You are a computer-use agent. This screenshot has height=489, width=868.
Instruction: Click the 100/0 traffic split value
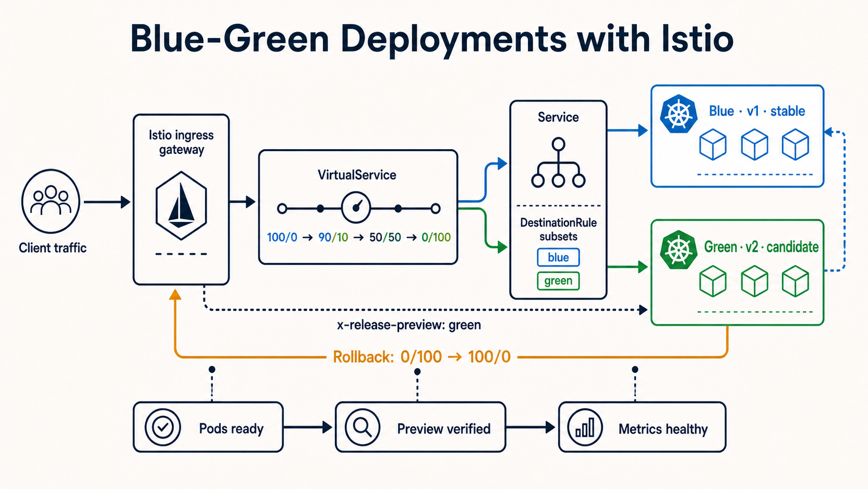click(x=282, y=237)
